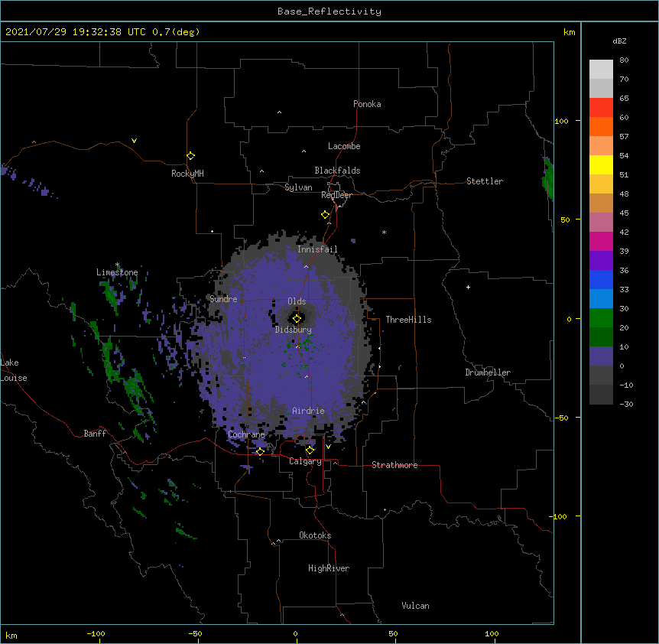Image resolution: width=659 pixels, height=644 pixels.
Task: Click the RockyMH label
Action: 187,174
